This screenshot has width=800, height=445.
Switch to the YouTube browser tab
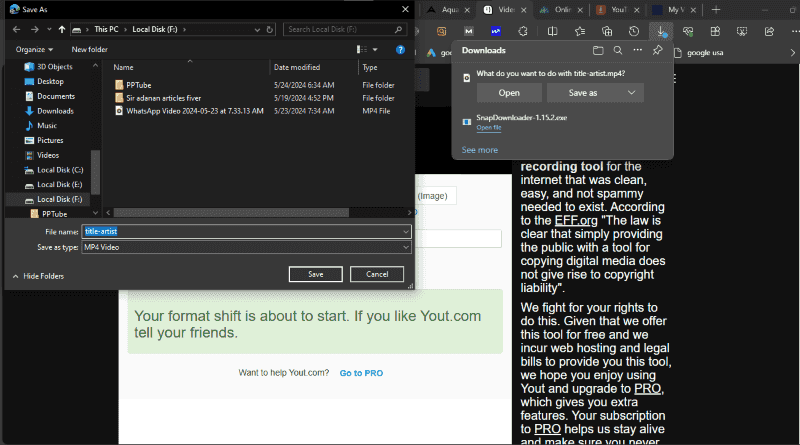click(x=614, y=9)
